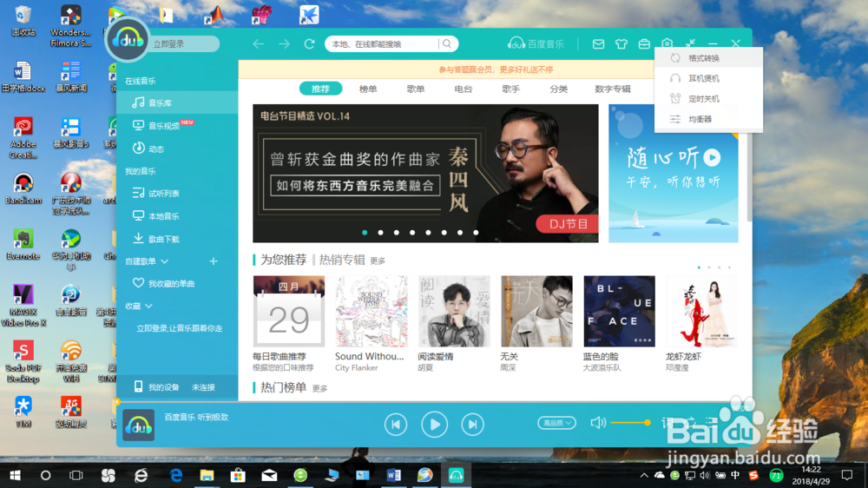Viewport: 868px width, 488px height.
Task: Select last banner carousel dot
Action: [x=476, y=233]
